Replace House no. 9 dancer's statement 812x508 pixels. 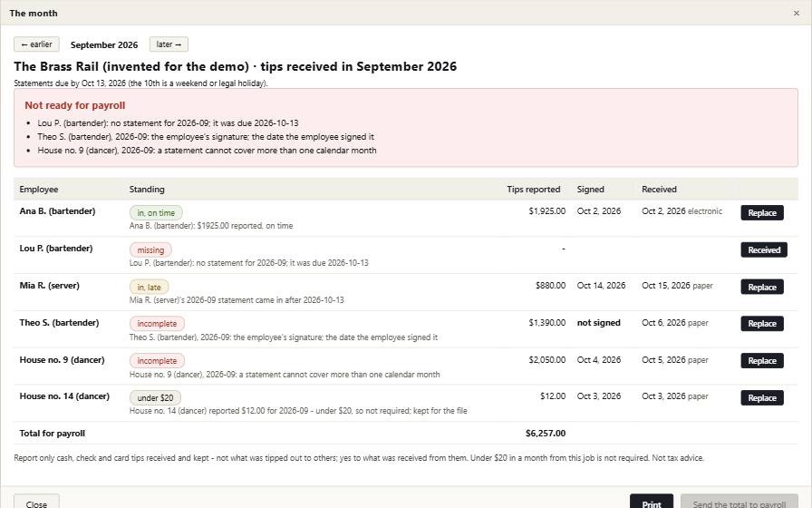click(762, 361)
